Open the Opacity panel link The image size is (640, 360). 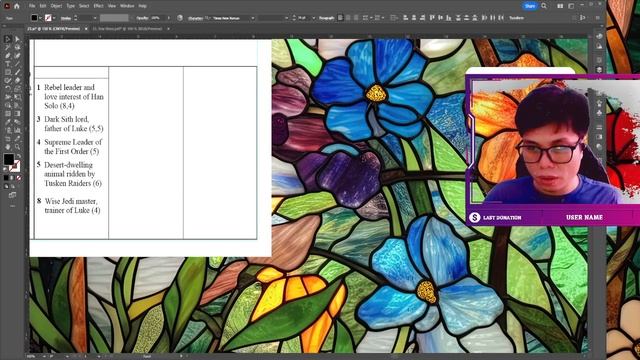click(142, 18)
